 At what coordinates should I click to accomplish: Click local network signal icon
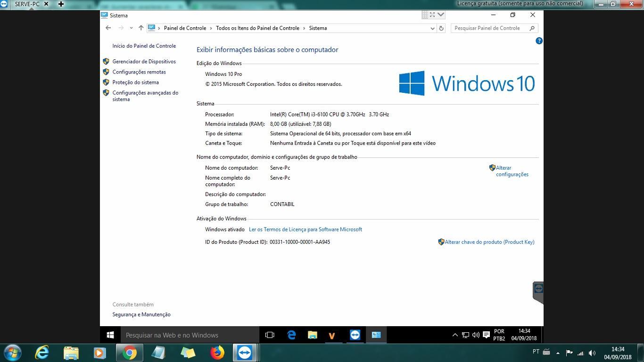[580, 353]
